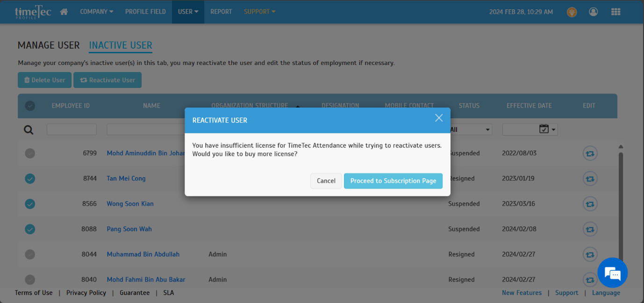644x303 pixels.
Task: Sort by the Organization Structure column arrow
Action: click(x=297, y=106)
